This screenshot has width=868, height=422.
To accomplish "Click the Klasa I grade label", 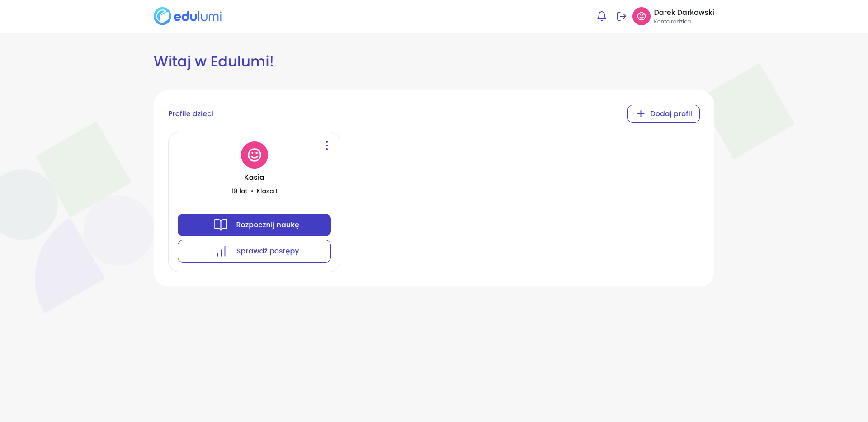I will click(267, 191).
